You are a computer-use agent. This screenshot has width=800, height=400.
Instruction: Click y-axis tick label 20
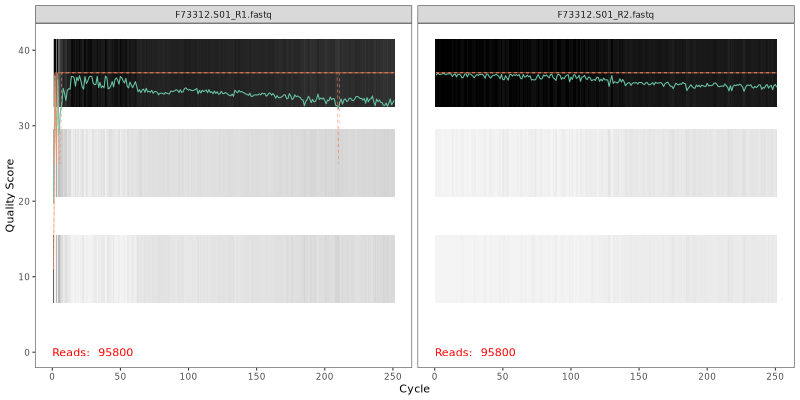click(23, 201)
